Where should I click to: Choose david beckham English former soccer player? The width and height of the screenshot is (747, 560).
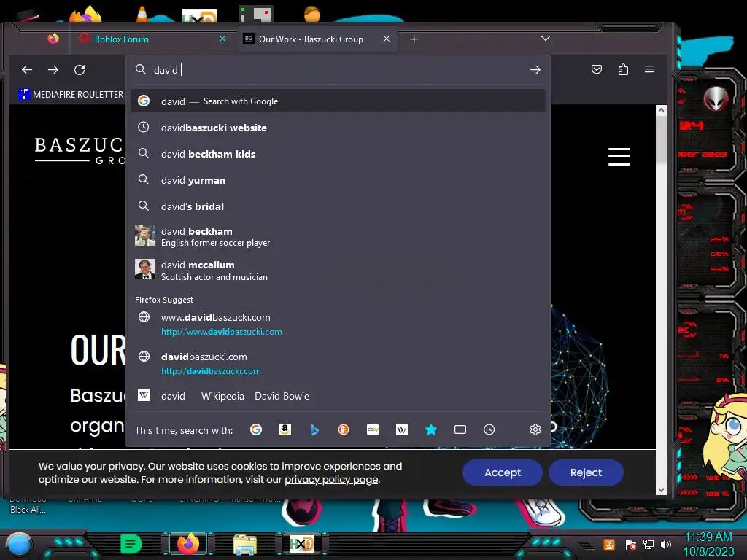coord(338,237)
